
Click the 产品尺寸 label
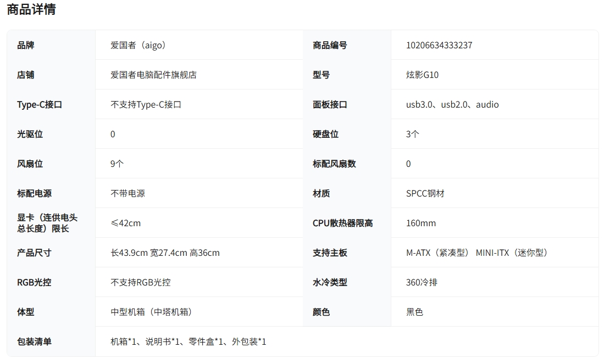coord(34,253)
